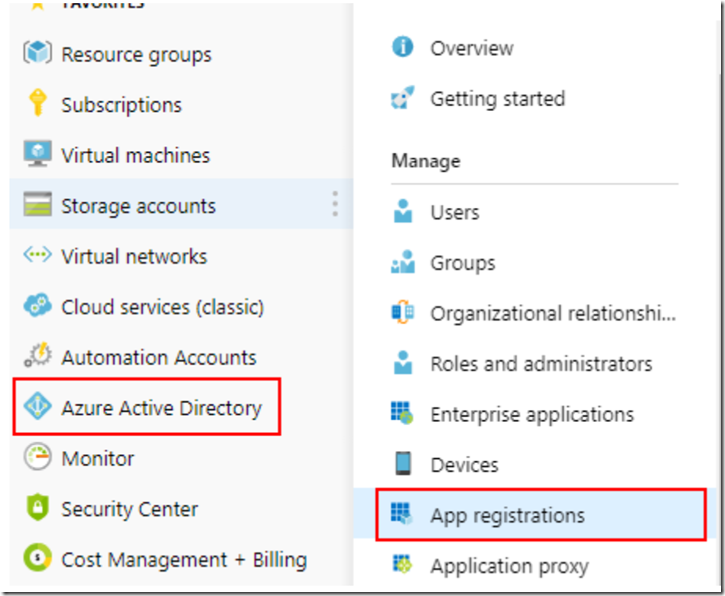Navigate to Virtual networks

click(x=134, y=256)
